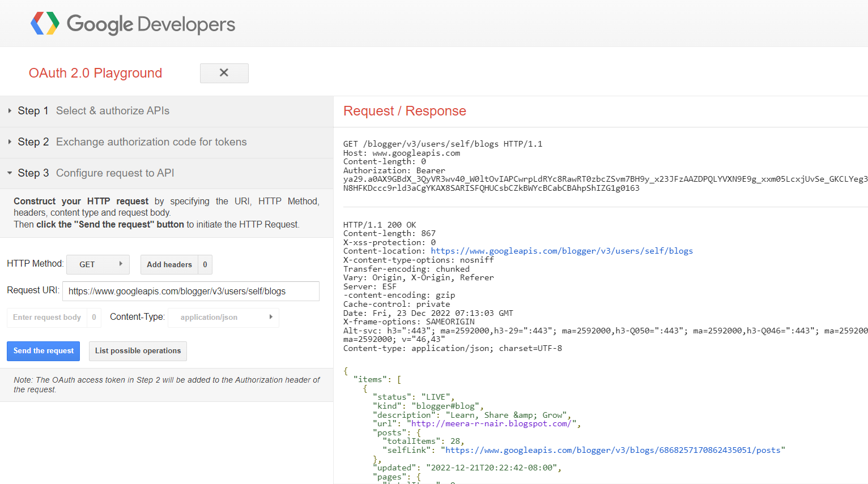The image size is (868, 484).
Task: Open the Content-location googleapis link
Action: click(x=561, y=251)
